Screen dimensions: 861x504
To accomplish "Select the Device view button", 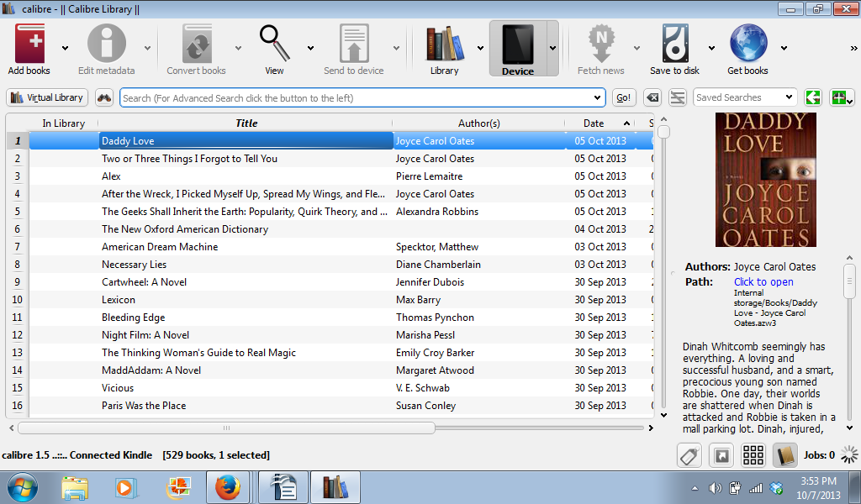I will point(518,49).
